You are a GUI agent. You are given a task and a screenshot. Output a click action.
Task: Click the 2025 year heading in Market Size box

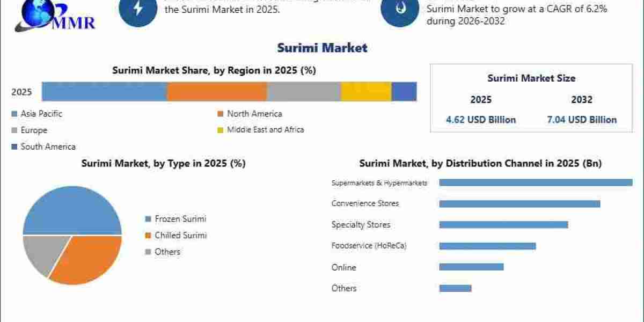(x=481, y=100)
